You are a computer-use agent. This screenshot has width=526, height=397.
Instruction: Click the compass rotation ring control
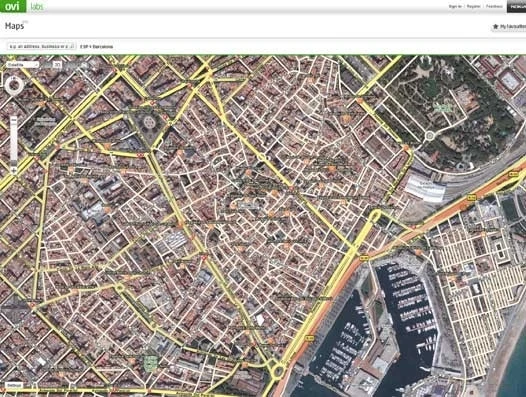(14, 86)
